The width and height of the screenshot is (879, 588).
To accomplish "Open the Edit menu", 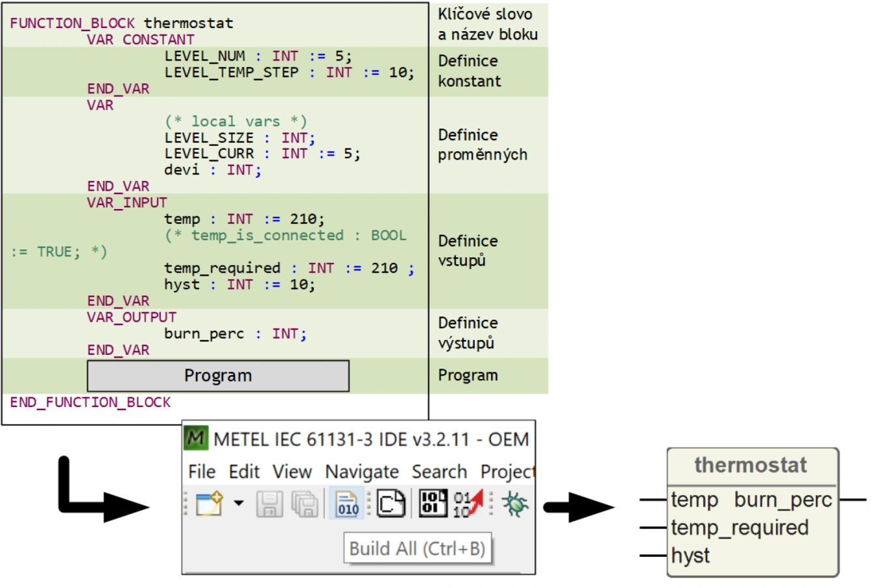I will [244, 471].
